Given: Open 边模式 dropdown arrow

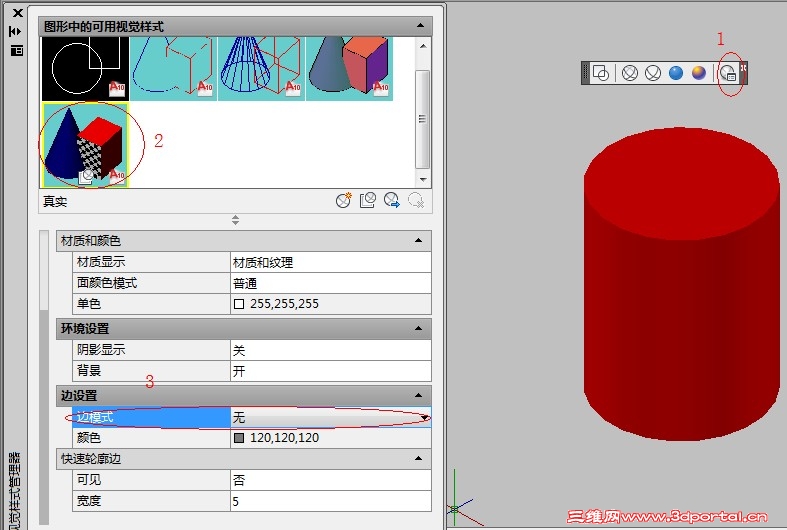Looking at the screenshot, I should tap(425, 418).
